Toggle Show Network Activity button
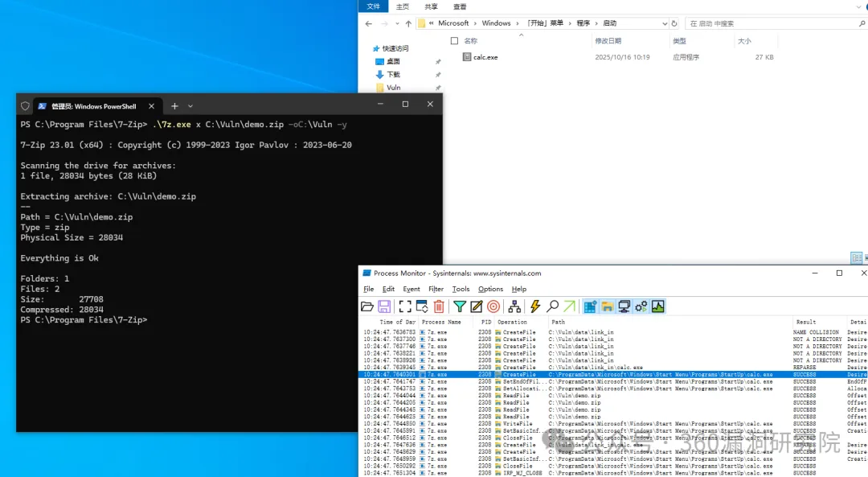Screen dimensions: 868x477 tap(624, 306)
